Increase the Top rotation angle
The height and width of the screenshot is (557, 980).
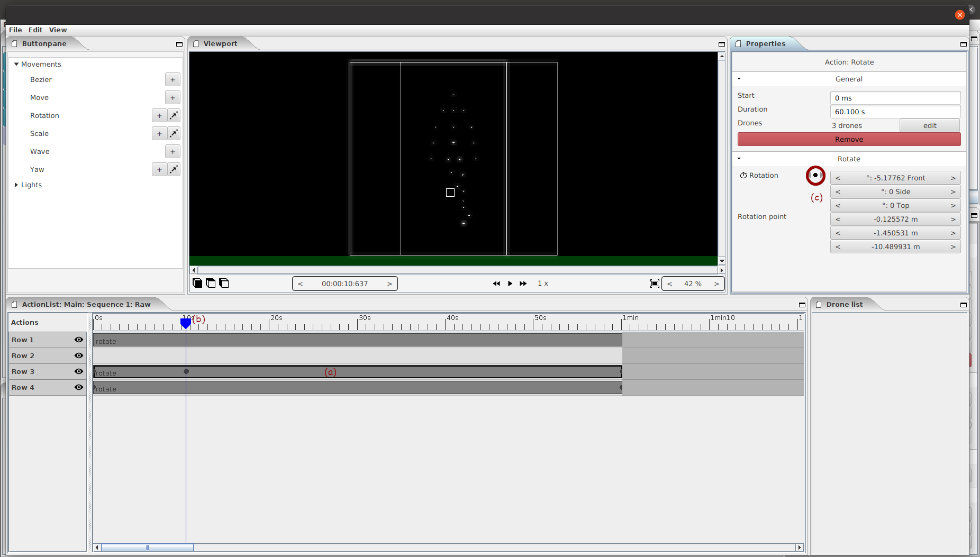(x=953, y=205)
